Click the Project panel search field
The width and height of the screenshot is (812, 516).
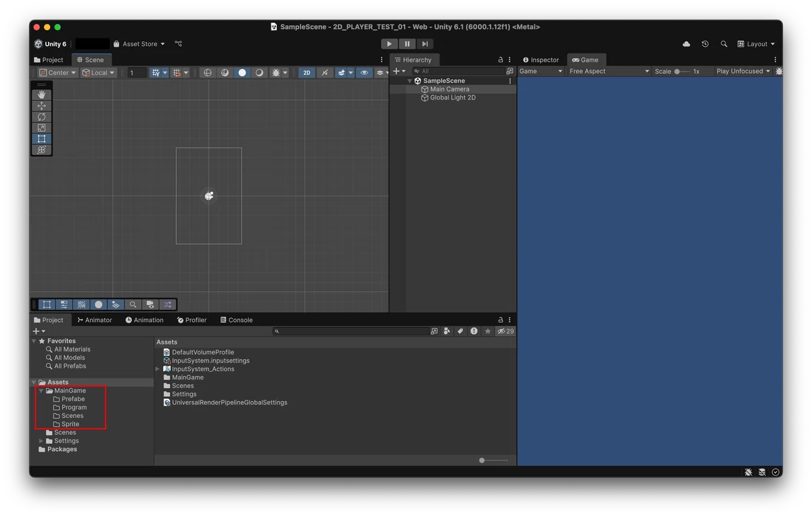coord(351,331)
